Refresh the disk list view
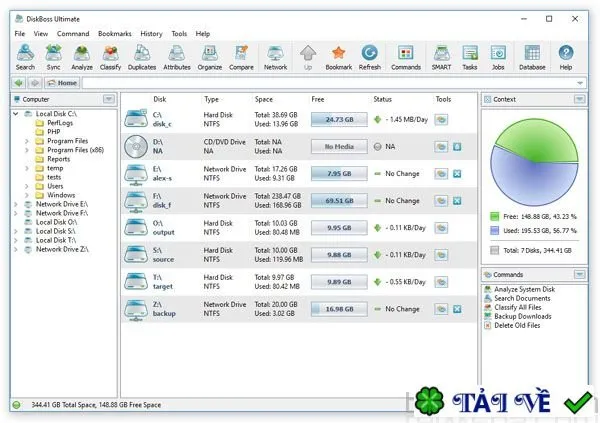 click(x=370, y=57)
